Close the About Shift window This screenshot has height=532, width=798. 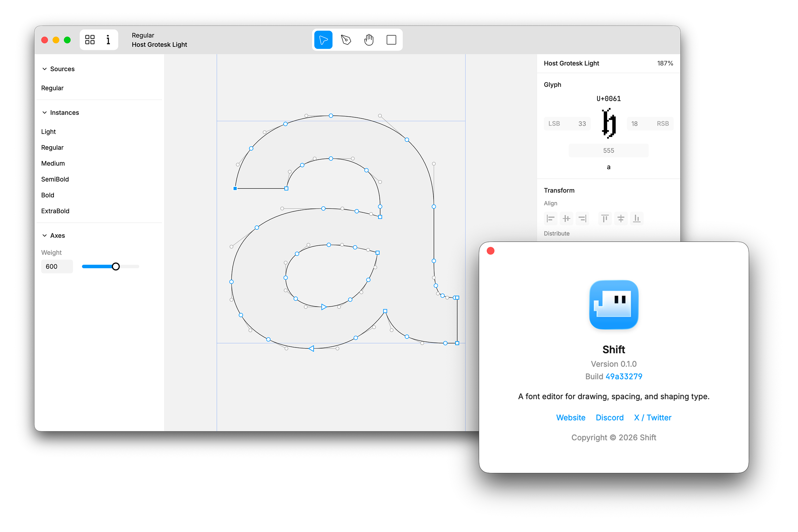(x=491, y=251)
